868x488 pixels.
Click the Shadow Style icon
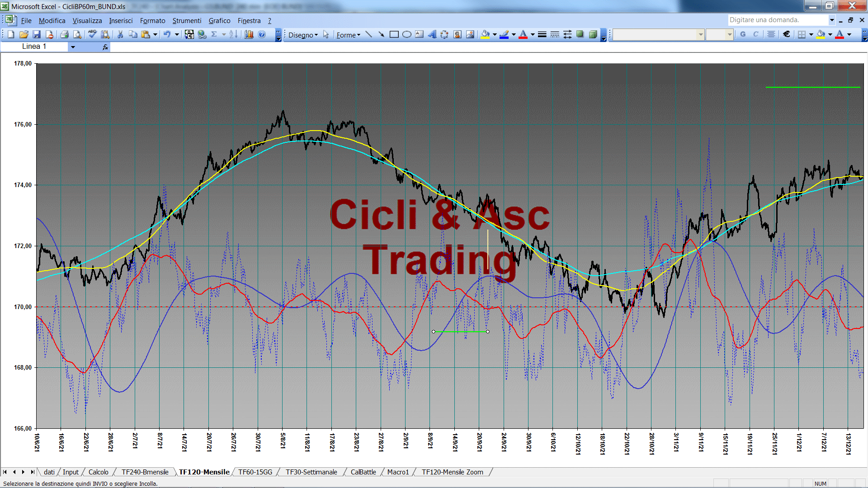[x=580, y=34]
